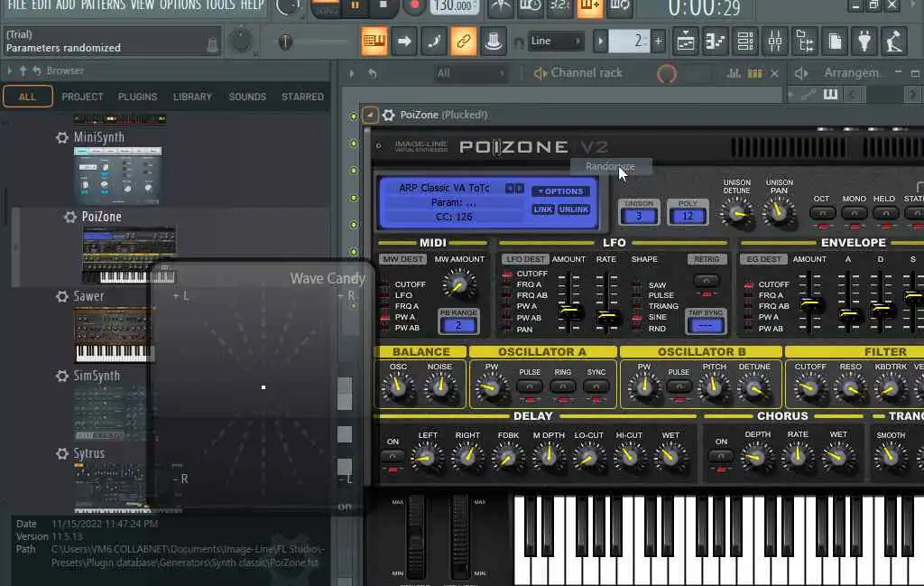The image size is (924, 586).
Task: Click the pages icon in toolbar
Action: click(835, 42)
